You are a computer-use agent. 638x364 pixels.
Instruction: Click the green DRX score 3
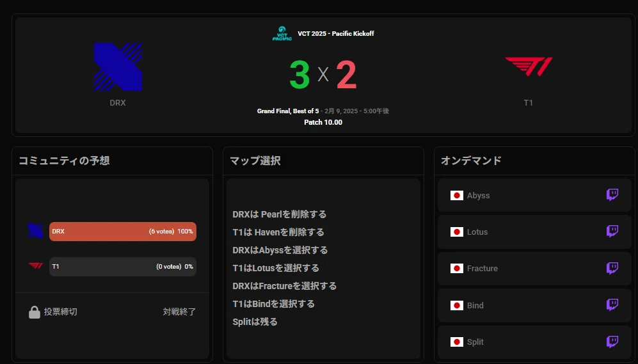point(300,74)
